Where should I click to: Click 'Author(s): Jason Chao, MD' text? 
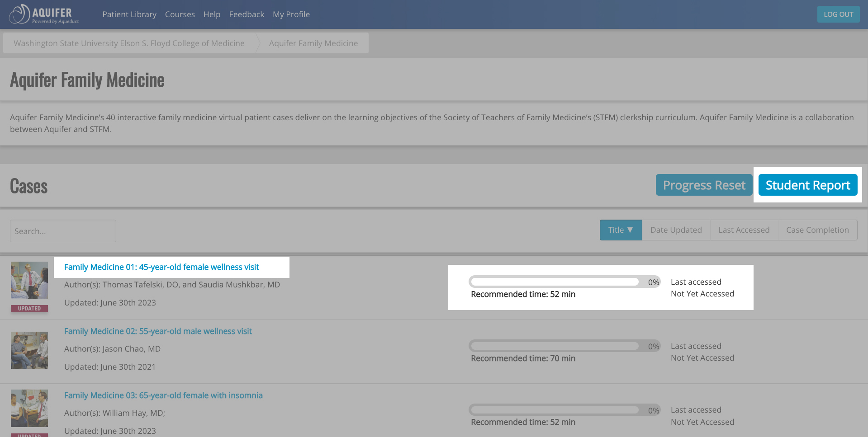[x=112, y=349]
